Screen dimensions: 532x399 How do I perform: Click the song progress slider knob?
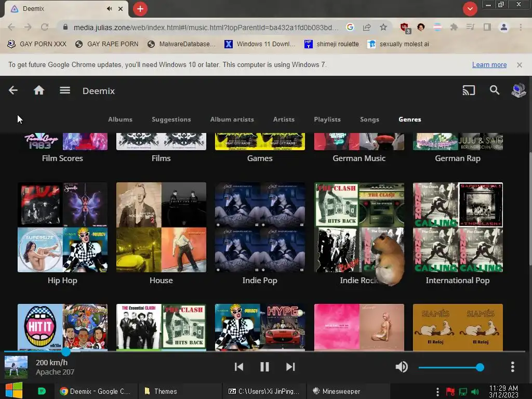coord(66,352)
